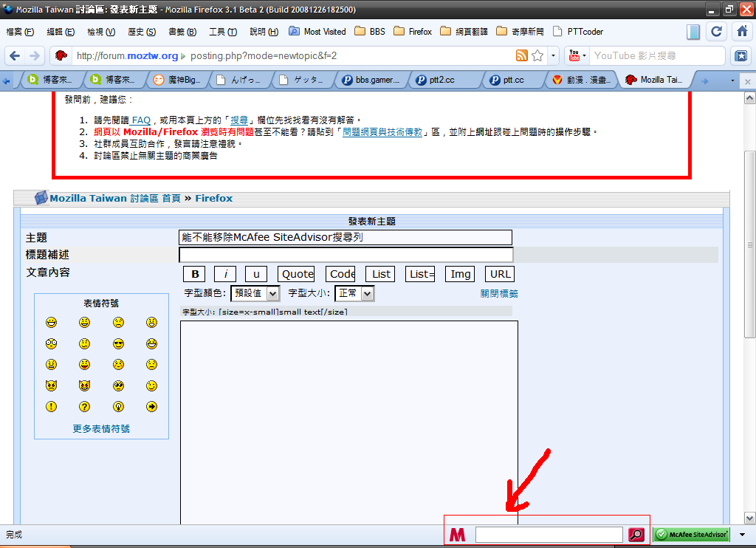Open the 更多表情符號 link
The image size is (756, 548).
[101, 428]
